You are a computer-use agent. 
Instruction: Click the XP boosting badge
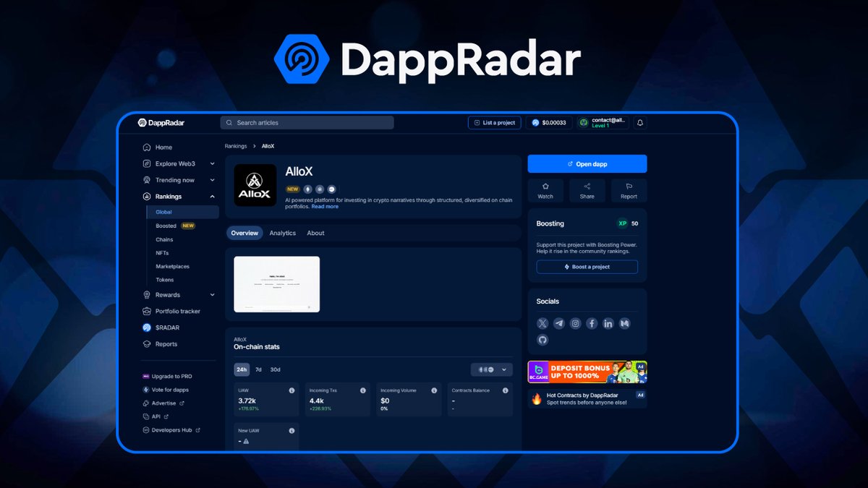[x=622, y=223]
